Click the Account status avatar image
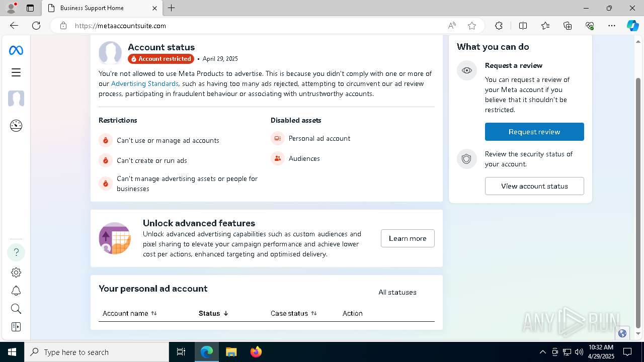644x362 pixels. click(110, 53)
